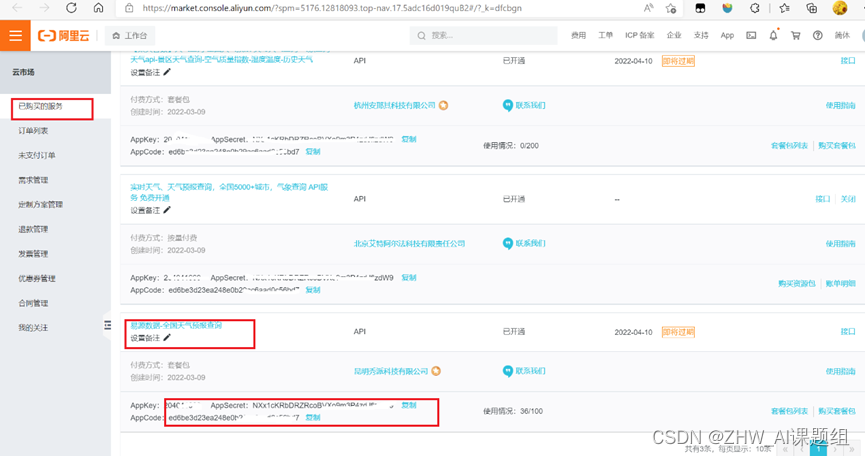Viewport: 865px width, 456px height.
Task: Click 购买资源包 link
Action: pos(797,283)
